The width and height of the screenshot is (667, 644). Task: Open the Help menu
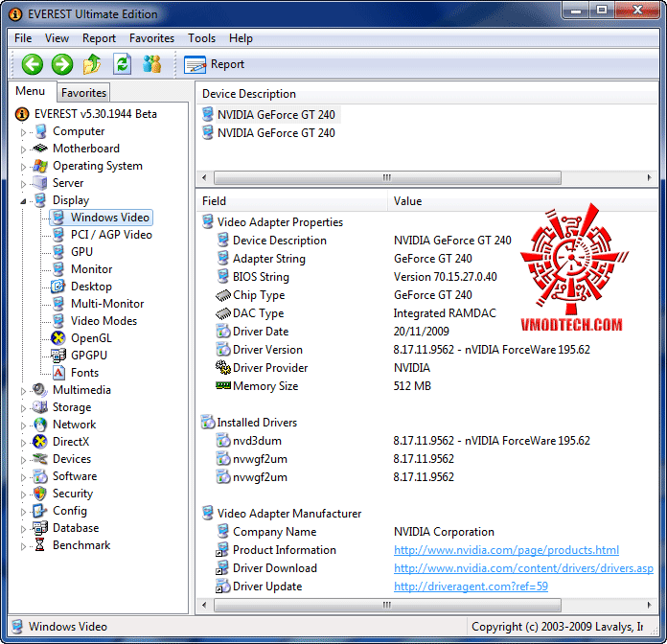coord(241,38)
